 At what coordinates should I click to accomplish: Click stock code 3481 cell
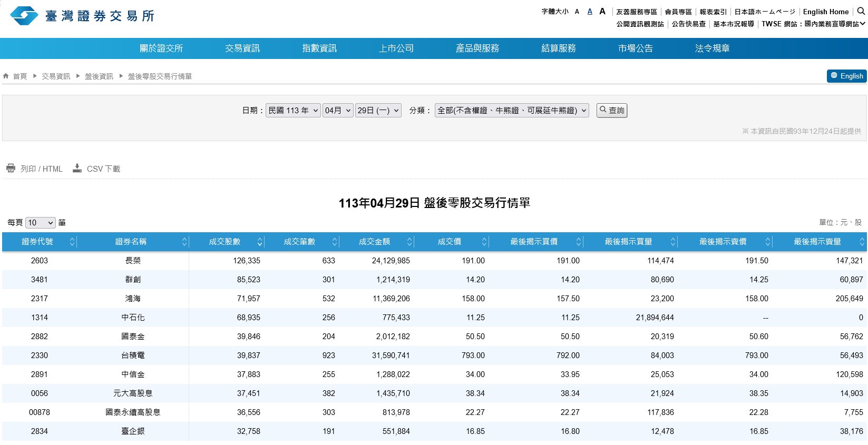point(40,280)
